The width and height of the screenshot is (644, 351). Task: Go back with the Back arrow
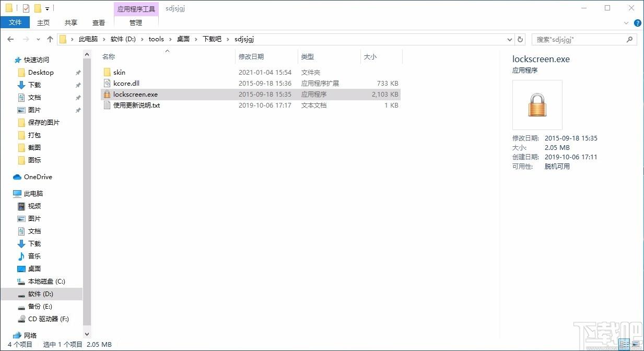11,39
